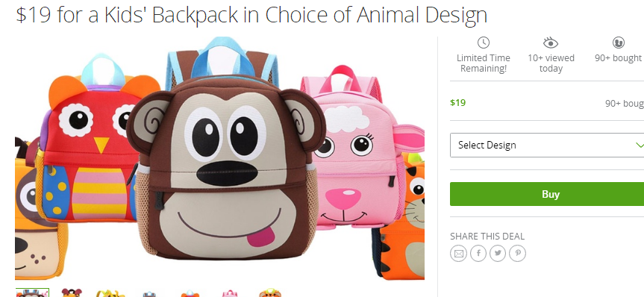644x297 pixels.
Task: Click the Kids' Backpack deal title
Action: tap(251, 14)
